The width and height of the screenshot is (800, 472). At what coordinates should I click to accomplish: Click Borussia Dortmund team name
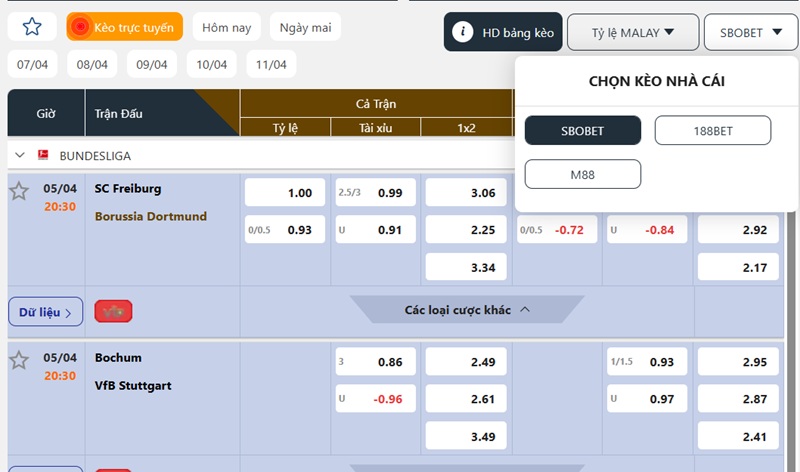point(151,216)
